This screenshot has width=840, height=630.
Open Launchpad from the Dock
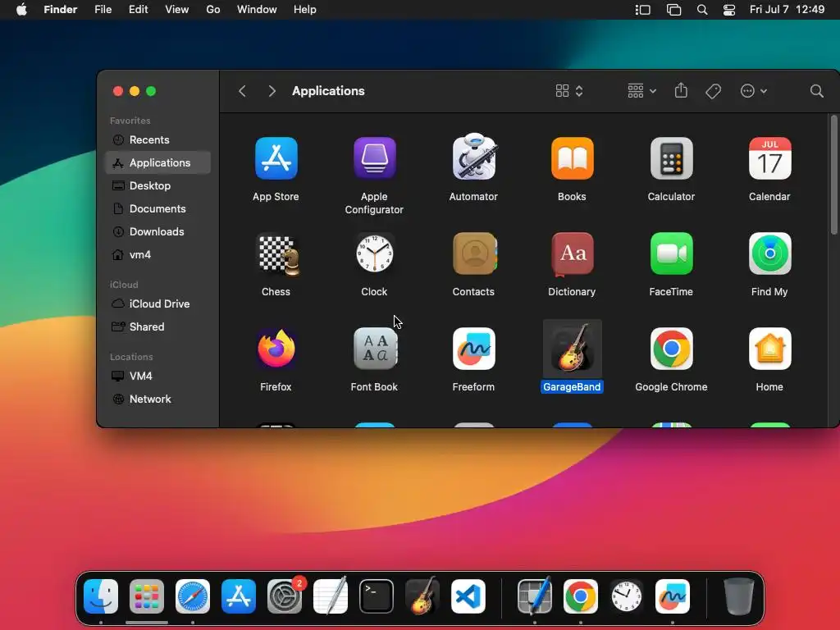[147, 596]
